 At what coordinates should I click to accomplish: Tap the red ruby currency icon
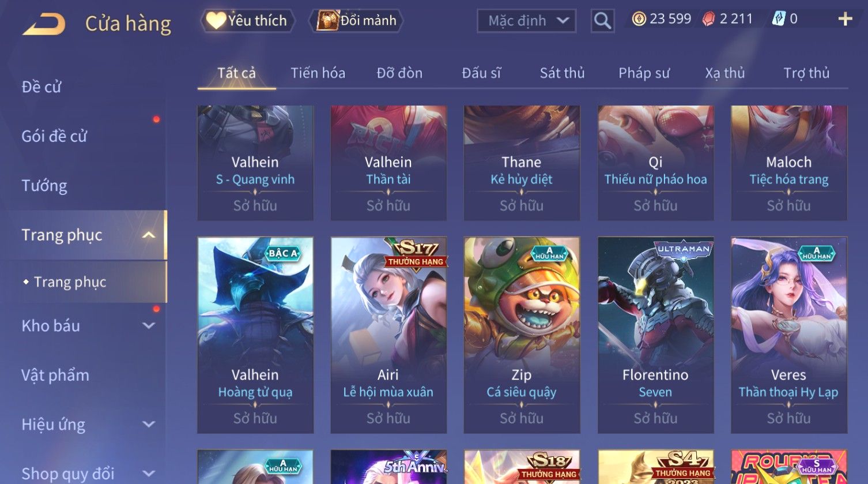pos(708,19)
